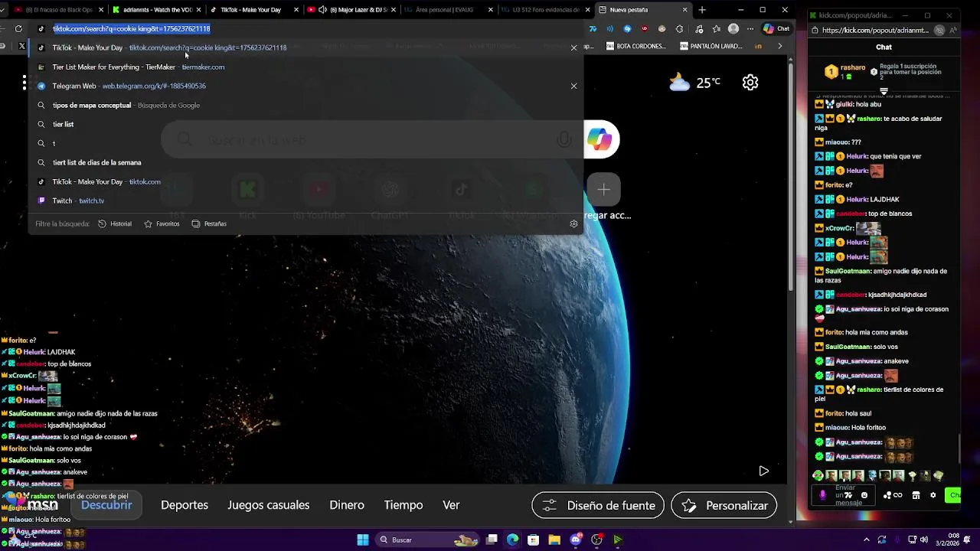Screen dimensions: 980x551
Task: Click the green Chat send button
Action: click(x=953, y=495)
